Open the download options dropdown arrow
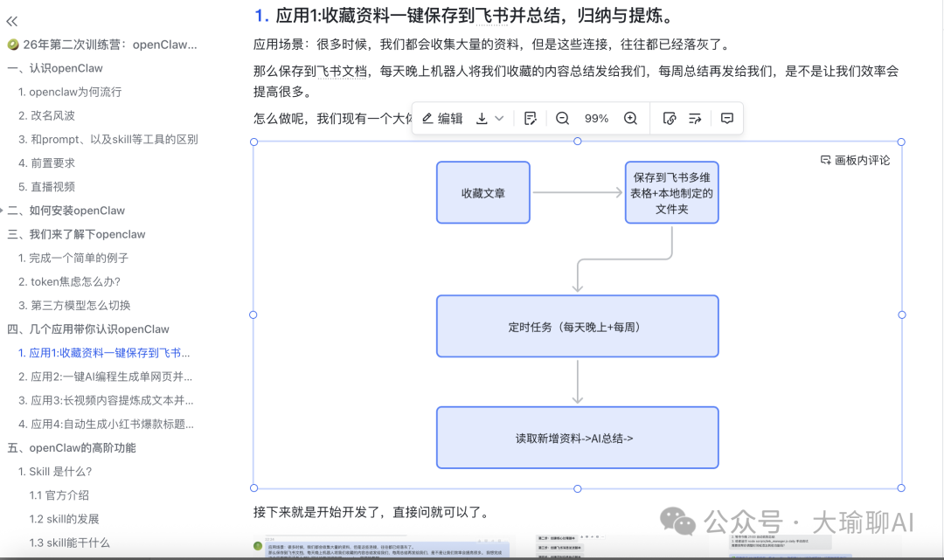 (x=499, y=119)
